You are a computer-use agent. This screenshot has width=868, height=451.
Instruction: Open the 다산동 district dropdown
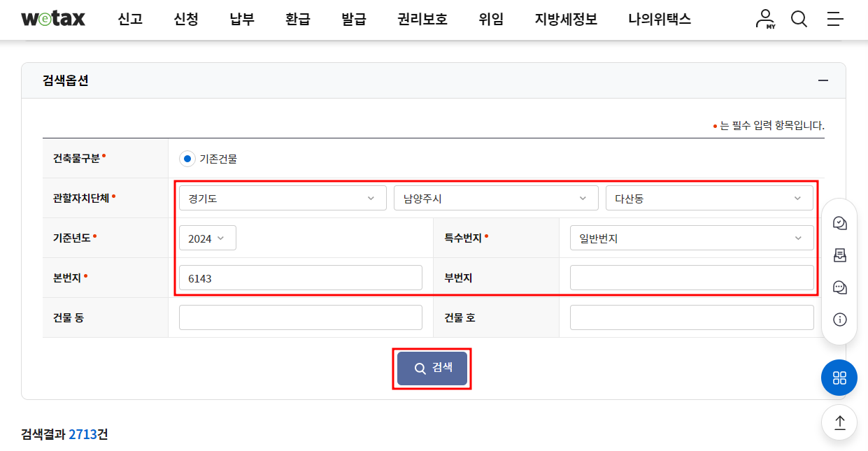tap(709, 198)
